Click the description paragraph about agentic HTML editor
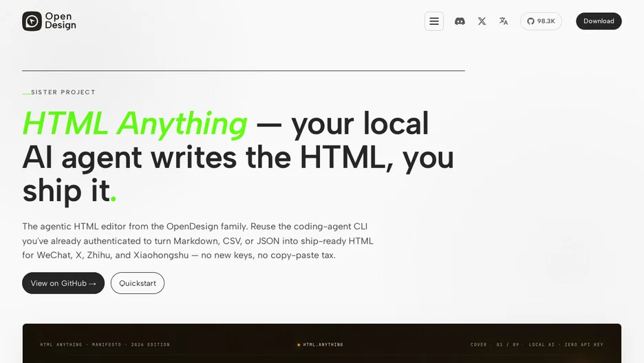 click(197, 240)
